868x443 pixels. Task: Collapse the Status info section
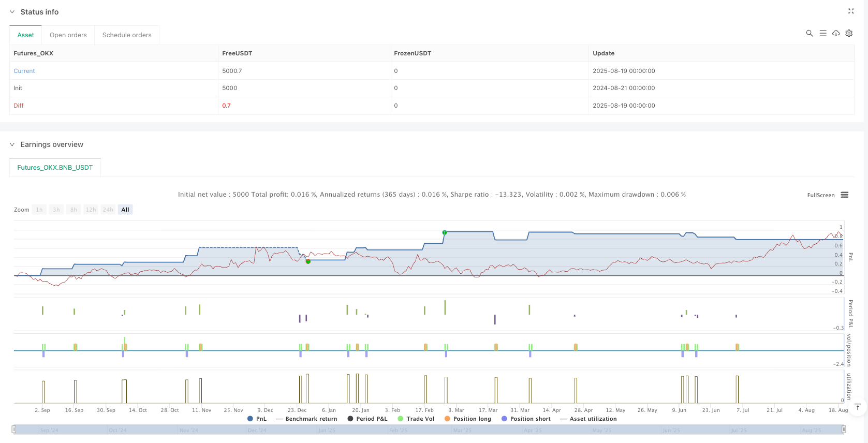click(12, 12)
